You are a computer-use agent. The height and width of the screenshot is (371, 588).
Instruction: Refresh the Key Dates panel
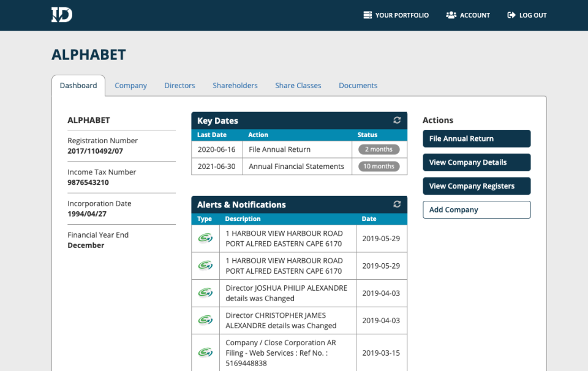[x=397, y=121]
